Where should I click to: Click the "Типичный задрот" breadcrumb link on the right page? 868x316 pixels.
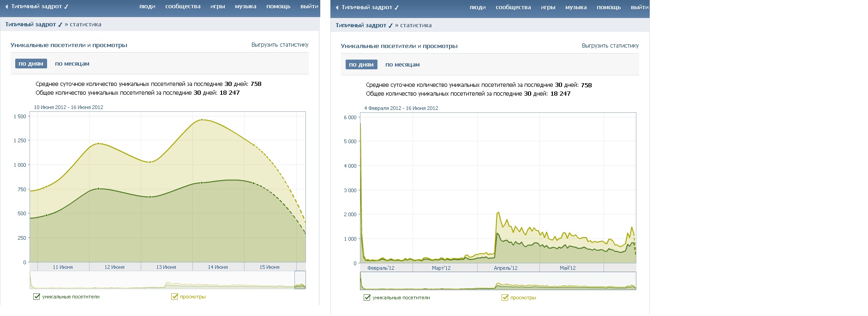pyautogui.click(x=364, y=25)
